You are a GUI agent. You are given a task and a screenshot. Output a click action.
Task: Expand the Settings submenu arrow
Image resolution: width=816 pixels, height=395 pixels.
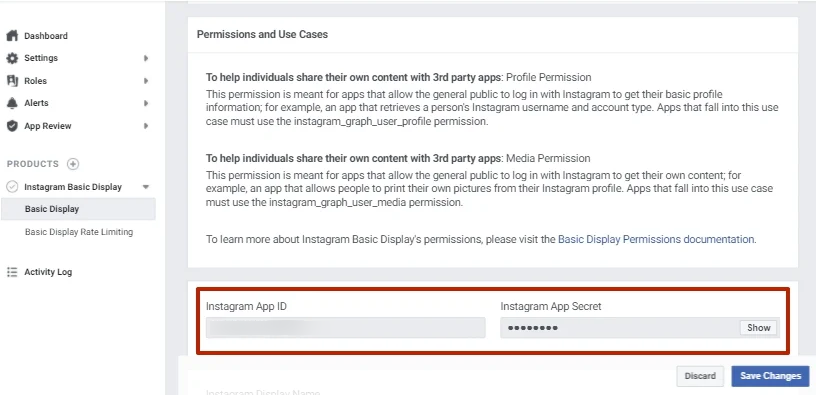click(x=146, y=58)
